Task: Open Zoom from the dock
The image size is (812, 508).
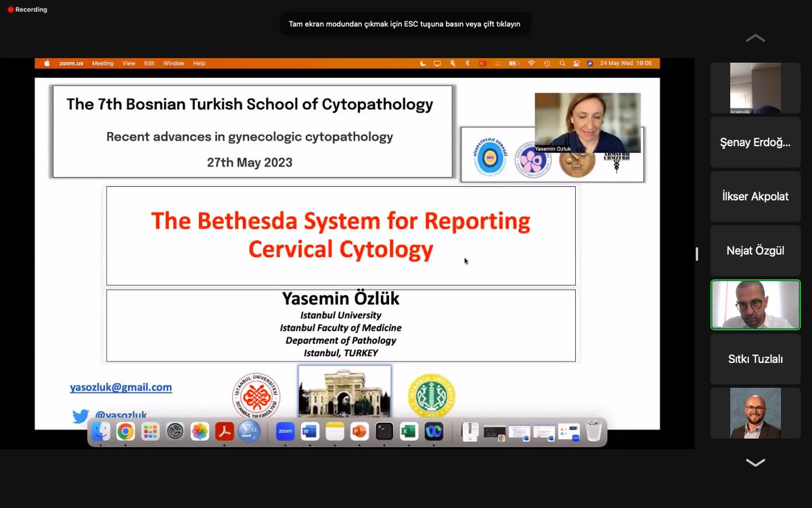Action: (285, 431)
